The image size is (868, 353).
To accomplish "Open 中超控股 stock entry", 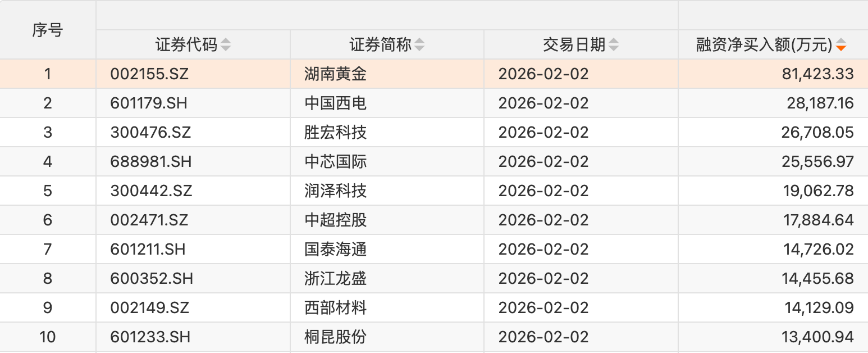I will pos(335,220).
